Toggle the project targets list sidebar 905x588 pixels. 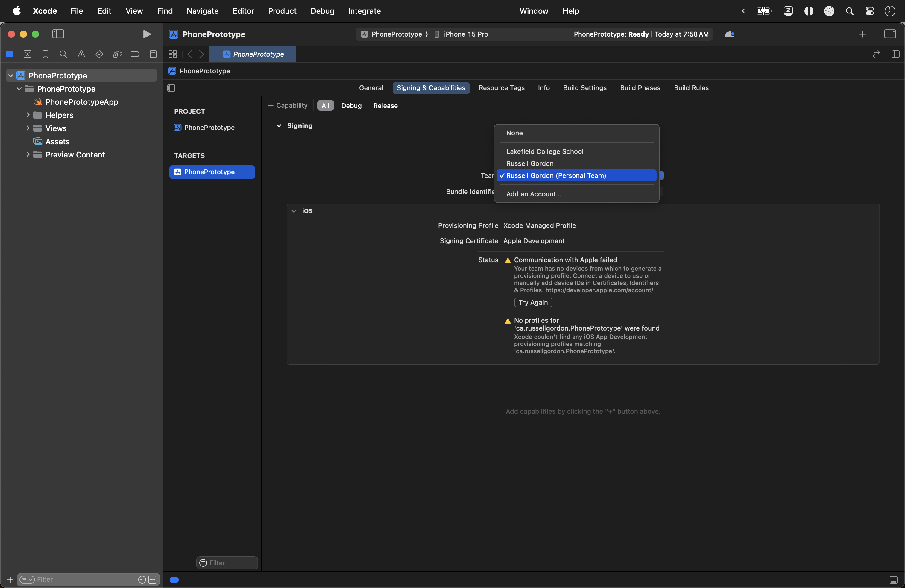tap(171, 88)
